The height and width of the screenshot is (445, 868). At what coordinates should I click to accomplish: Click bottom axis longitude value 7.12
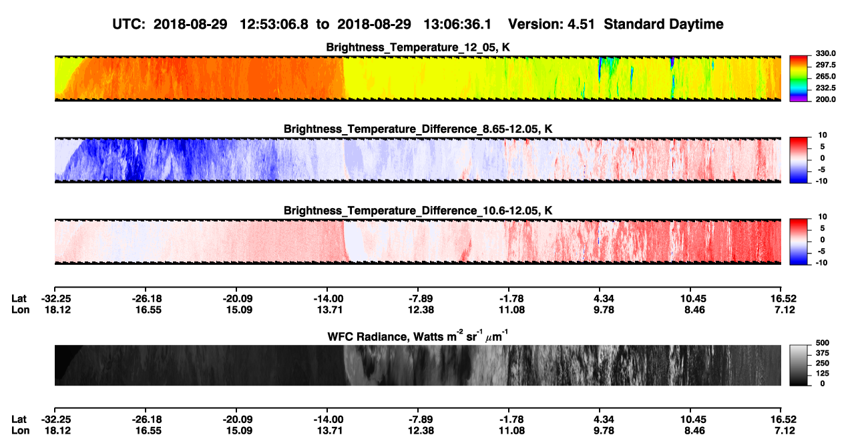tap(781, 430)
